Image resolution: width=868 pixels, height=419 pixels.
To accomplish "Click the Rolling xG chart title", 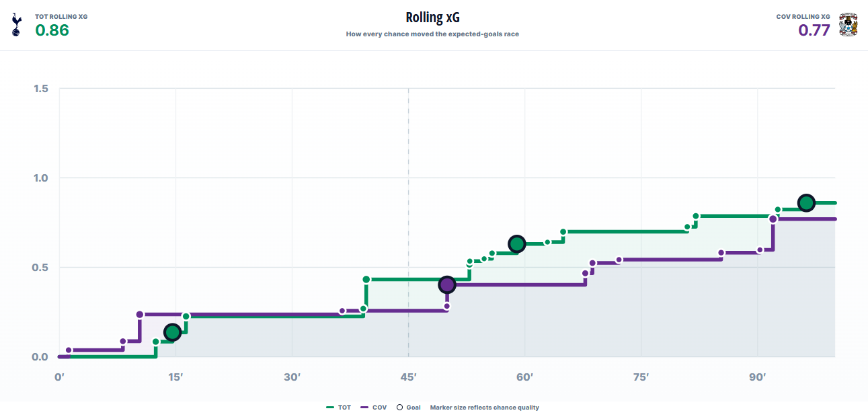I will 432,17.
